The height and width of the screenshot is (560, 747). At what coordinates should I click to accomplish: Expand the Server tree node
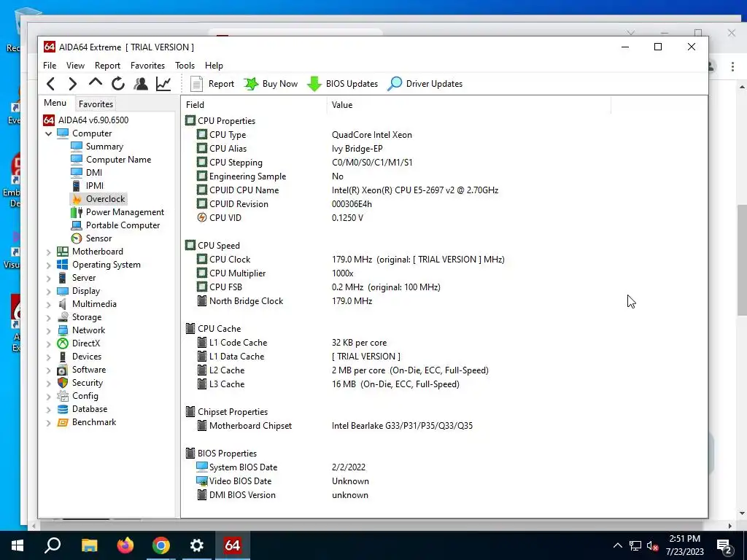(49, 278)
